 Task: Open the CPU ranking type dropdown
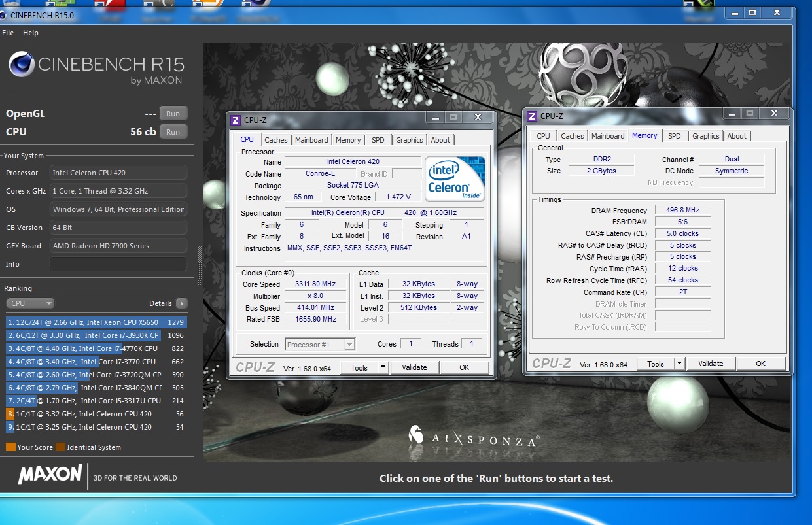31,303
